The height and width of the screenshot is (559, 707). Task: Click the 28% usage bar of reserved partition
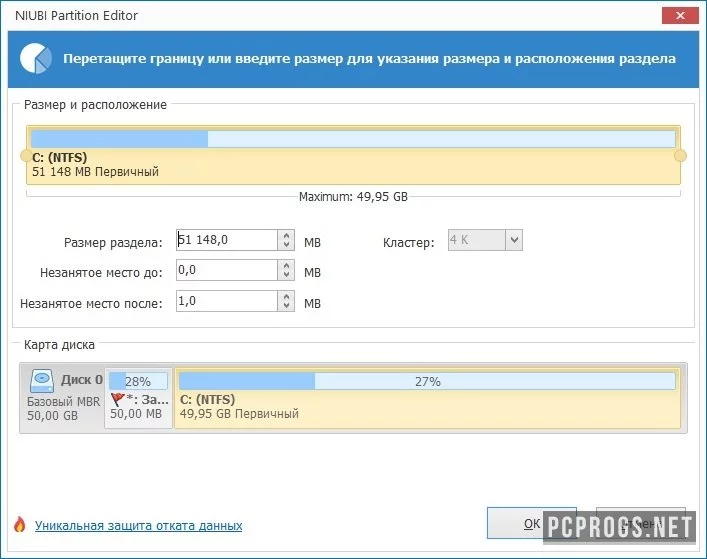click(138, 381)
